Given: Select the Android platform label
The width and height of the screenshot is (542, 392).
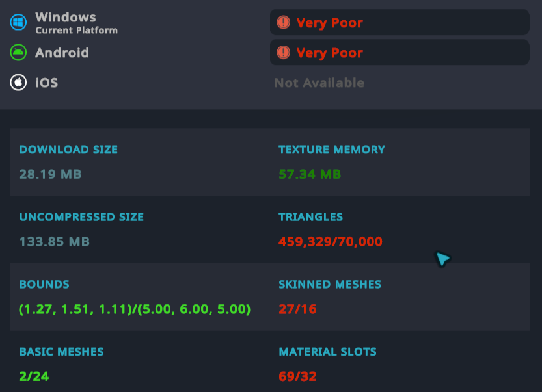Looking at the screenshot, I should point(62,53).
